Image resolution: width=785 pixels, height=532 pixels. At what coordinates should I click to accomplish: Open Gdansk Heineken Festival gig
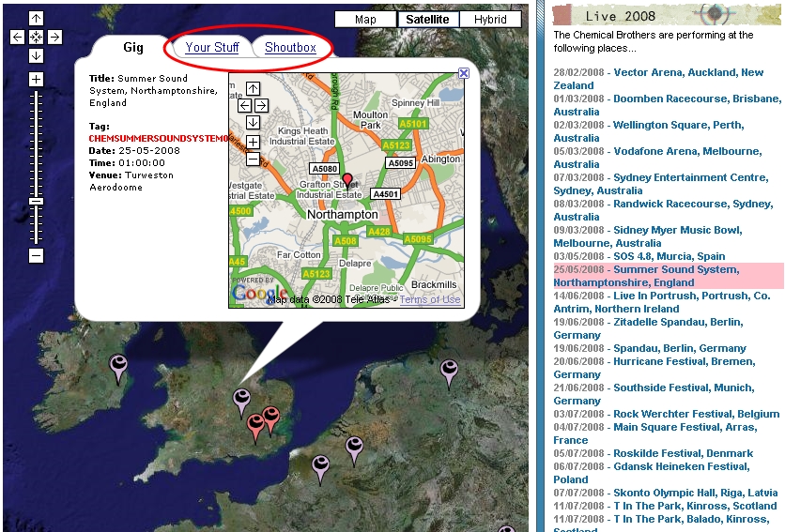pyautogui.click(x=652, y=473)
